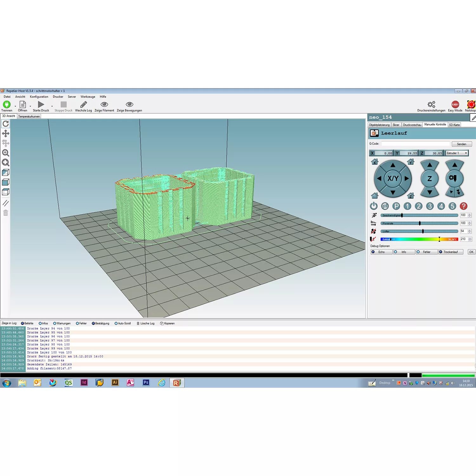Toggle Warnungen log filter
Image resolution: width=476 pixels, height=476 pixels.
62,323
